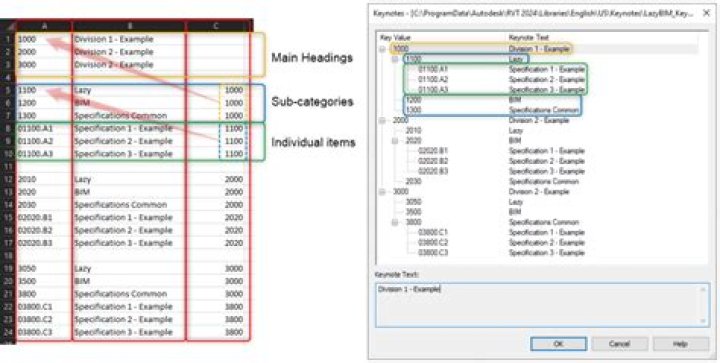The image size is (720, 363).
Task: Click spreadsheet cell 2010 in column A
Action: 44,179
